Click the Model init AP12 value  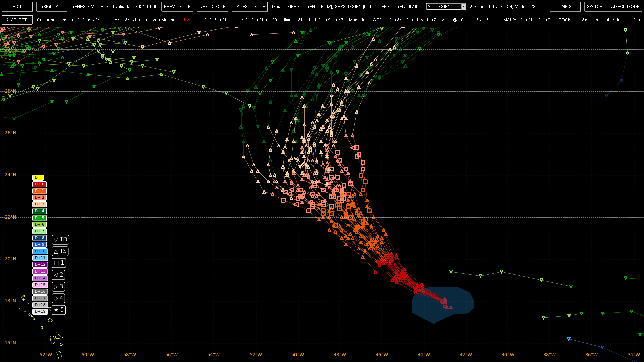point(405,20)
